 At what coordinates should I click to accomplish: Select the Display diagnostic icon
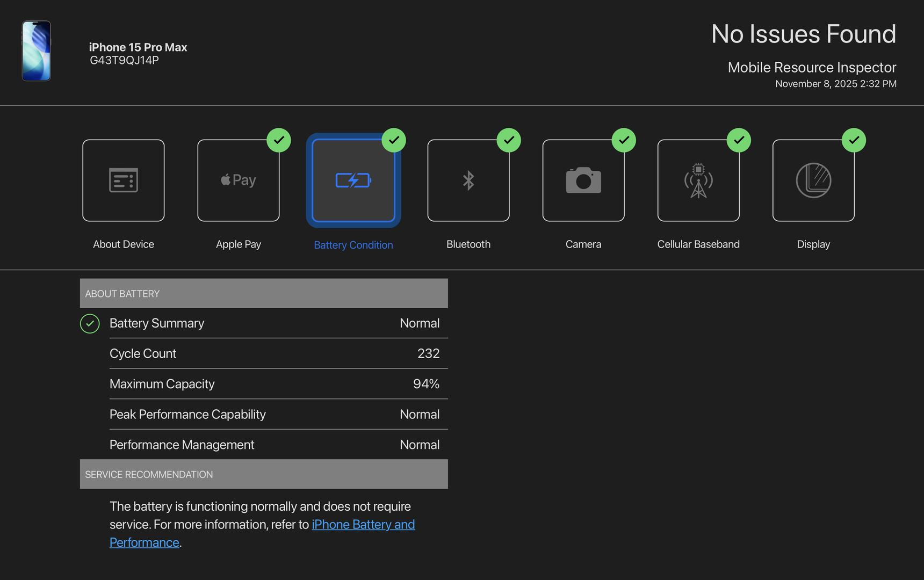point(813,180)
